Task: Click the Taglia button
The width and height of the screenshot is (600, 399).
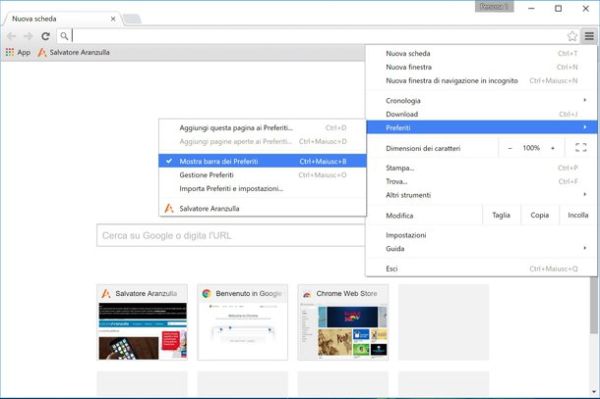Action: point(501,215)
